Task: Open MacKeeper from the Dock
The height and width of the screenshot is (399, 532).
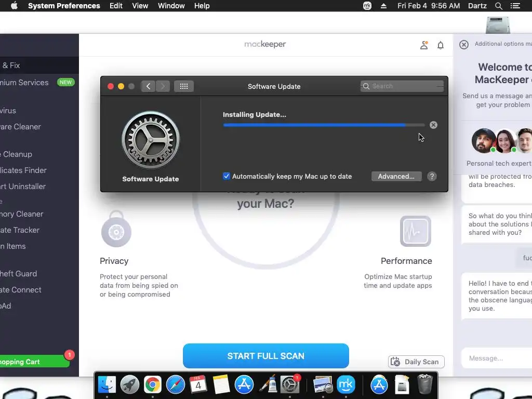Action: coord(345,385)
